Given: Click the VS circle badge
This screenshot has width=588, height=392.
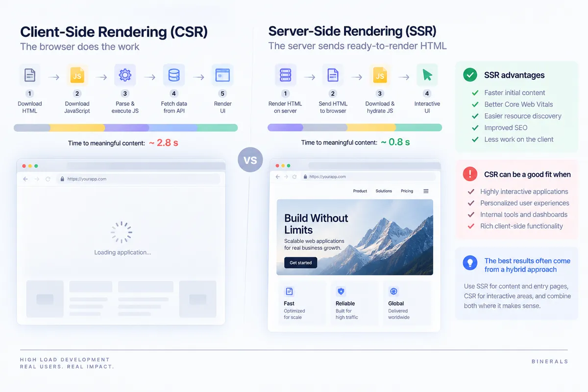Looking at the screenshot, I should click(250, 160).
